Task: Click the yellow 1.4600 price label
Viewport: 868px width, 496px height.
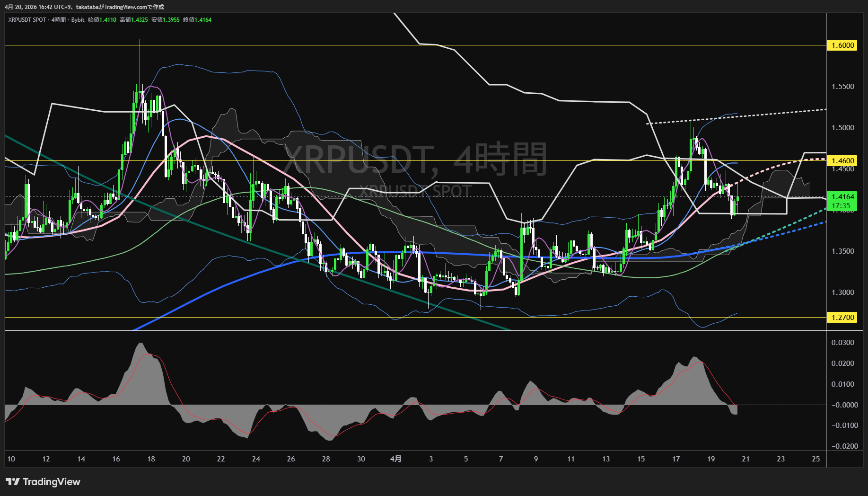Action: click(842, 161)
